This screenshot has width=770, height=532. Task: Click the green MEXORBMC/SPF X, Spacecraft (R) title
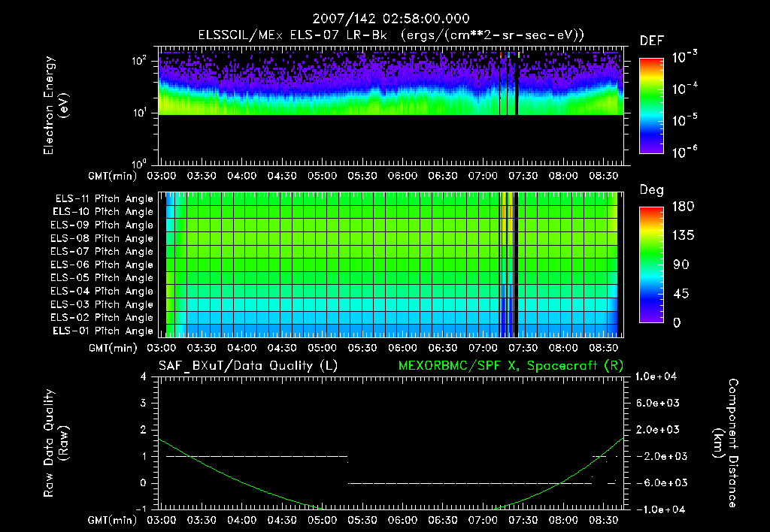pyautogui.click(x=511, y=366)
